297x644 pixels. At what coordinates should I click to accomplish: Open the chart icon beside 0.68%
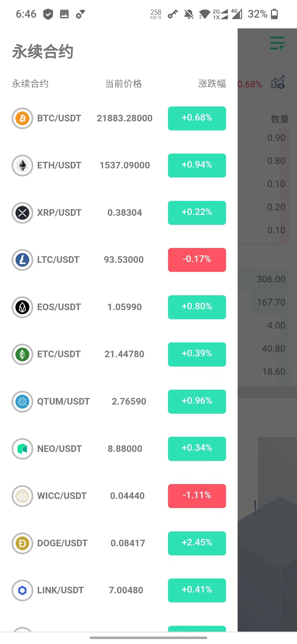278,82
